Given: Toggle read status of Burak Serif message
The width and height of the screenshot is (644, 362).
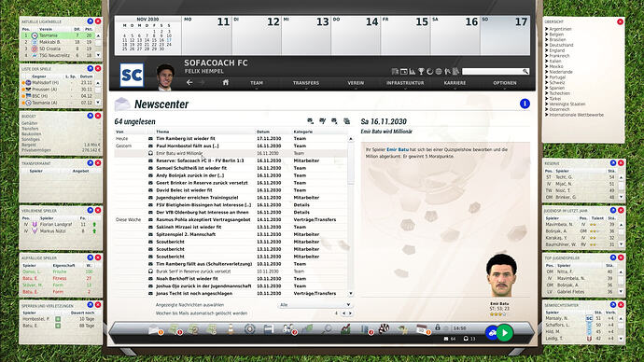Looking at the screenshot, I should [x=150, y=271].
